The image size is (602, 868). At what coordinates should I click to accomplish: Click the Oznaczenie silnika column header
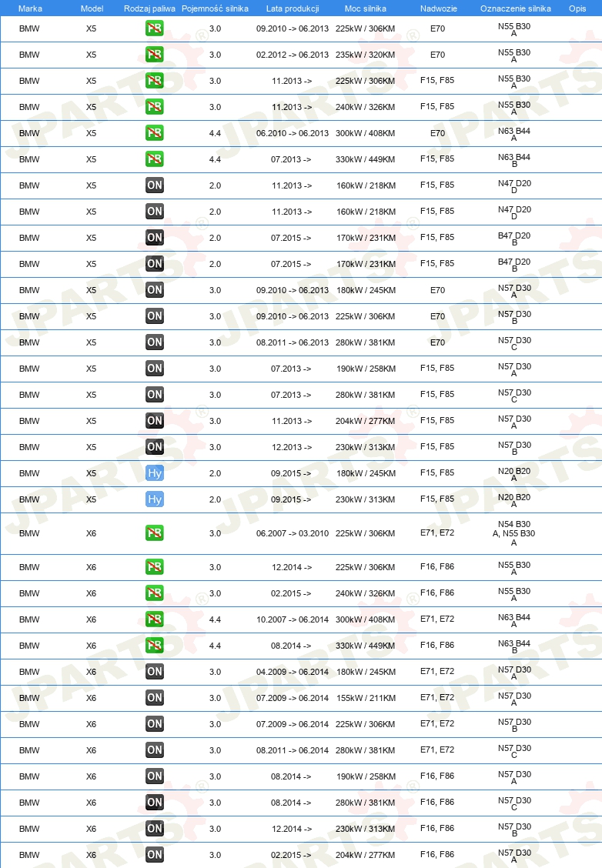tap(516, 8)
